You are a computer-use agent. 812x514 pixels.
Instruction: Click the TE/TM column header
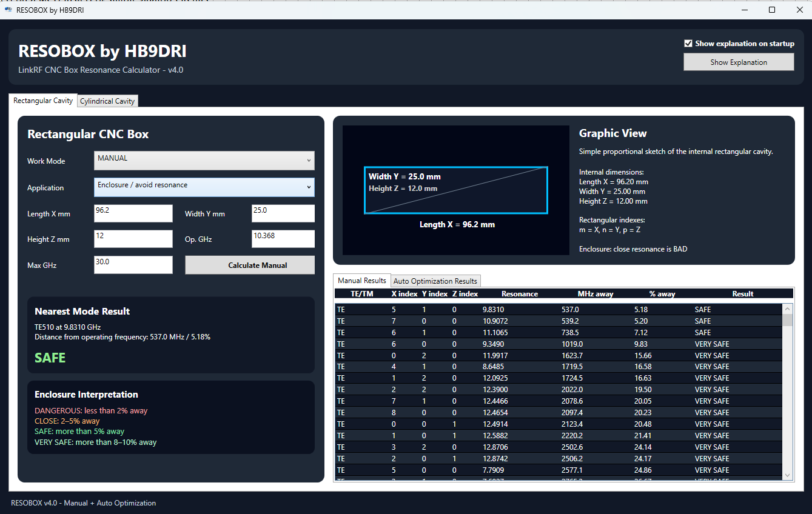click(x=362, y=294)
